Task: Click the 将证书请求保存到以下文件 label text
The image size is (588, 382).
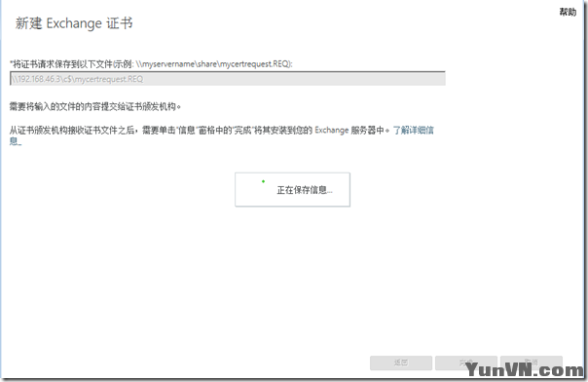Action: pyautogui.click(x=151, y=64)
